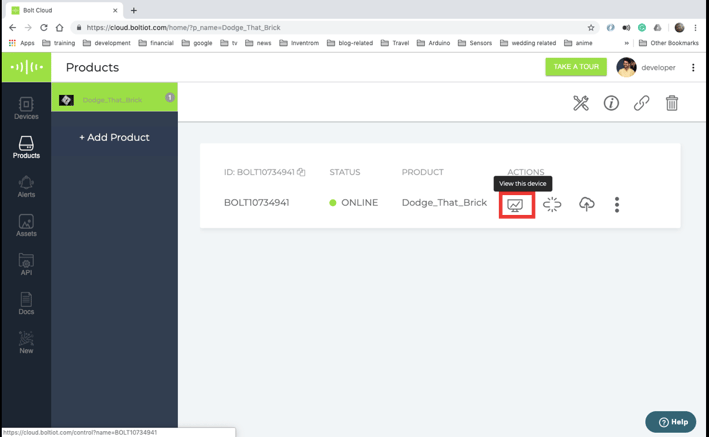
Task: Select the Bolt Cloud browser tab
Action: [x=65, y=10]
